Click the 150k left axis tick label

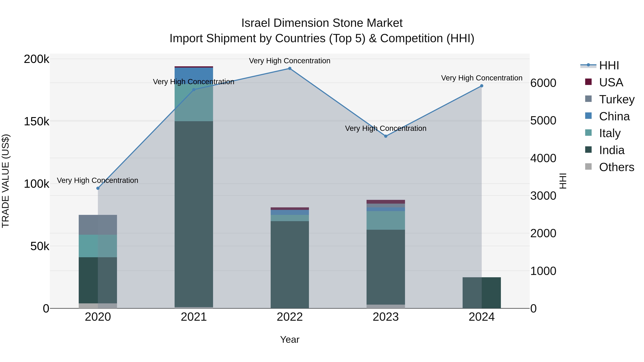[37, 122]
